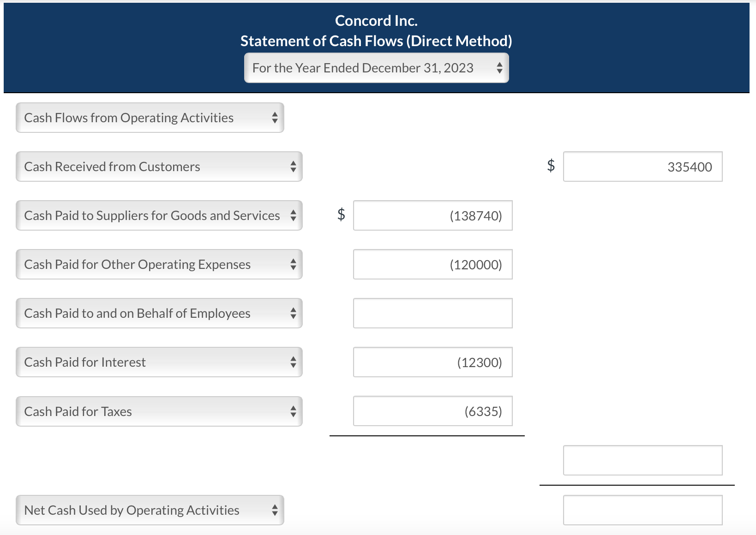Click the (12300) interest amount field
Image resolution: width=756 pixels, height=535 pixels.
coord(432,362)
